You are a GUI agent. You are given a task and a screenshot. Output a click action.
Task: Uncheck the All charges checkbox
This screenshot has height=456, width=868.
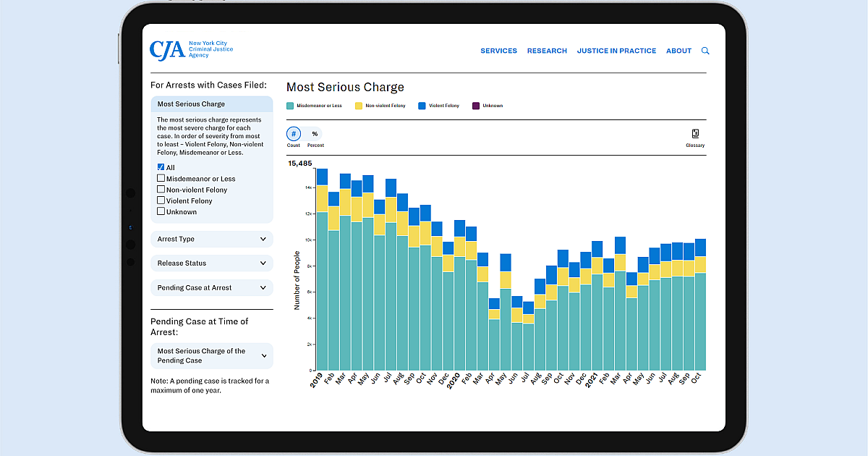160,167
